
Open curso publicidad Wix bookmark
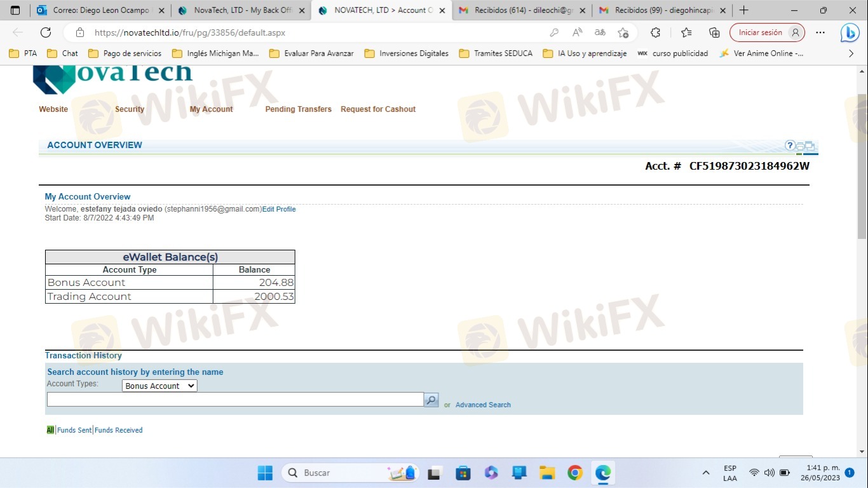pos(672,53)
